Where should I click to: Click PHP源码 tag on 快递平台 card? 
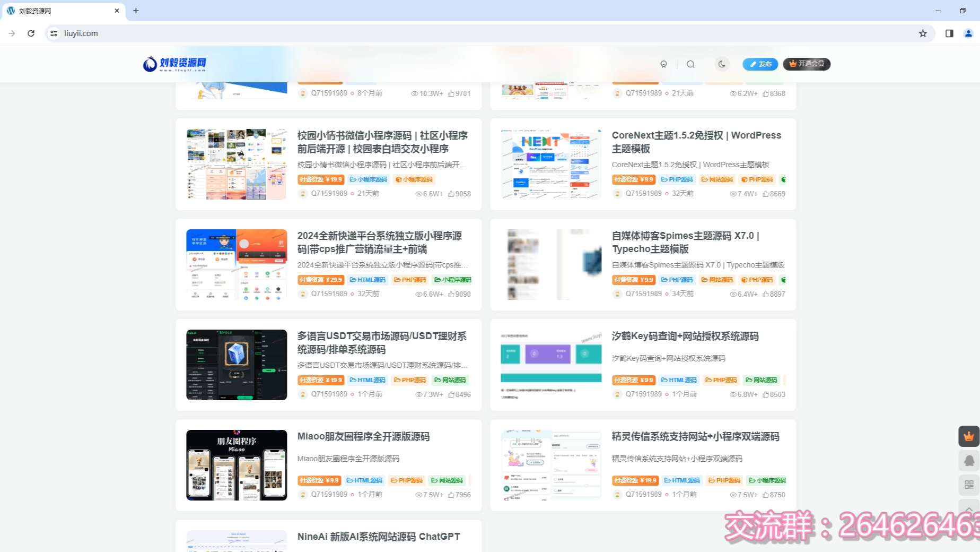click(410, 280)
